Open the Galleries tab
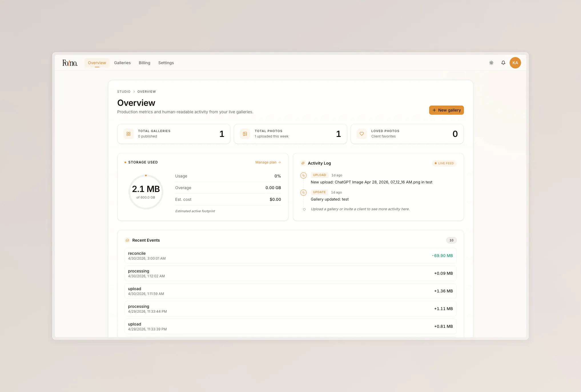 [122, 63]
